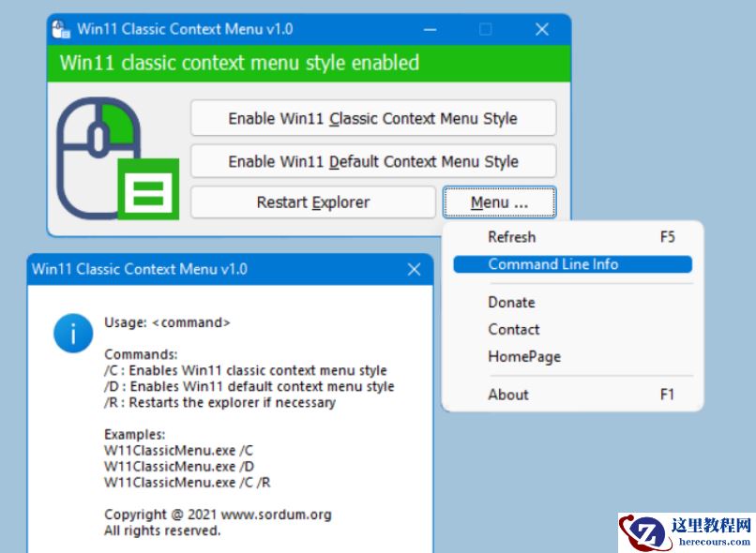This screenshot has height=553, width=756.
Task: Click example 'W11ClassicMenu.exe /C /R'
Action: coord(188,482)
